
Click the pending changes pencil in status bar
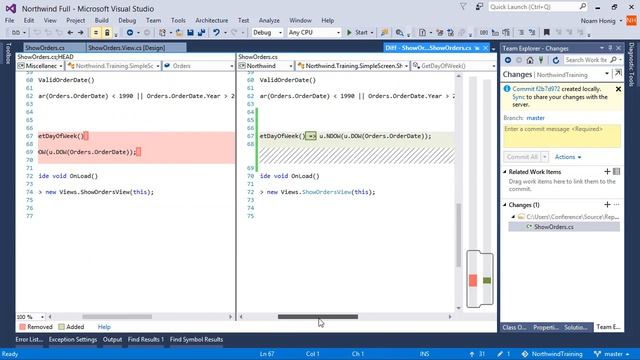point(500,354)
